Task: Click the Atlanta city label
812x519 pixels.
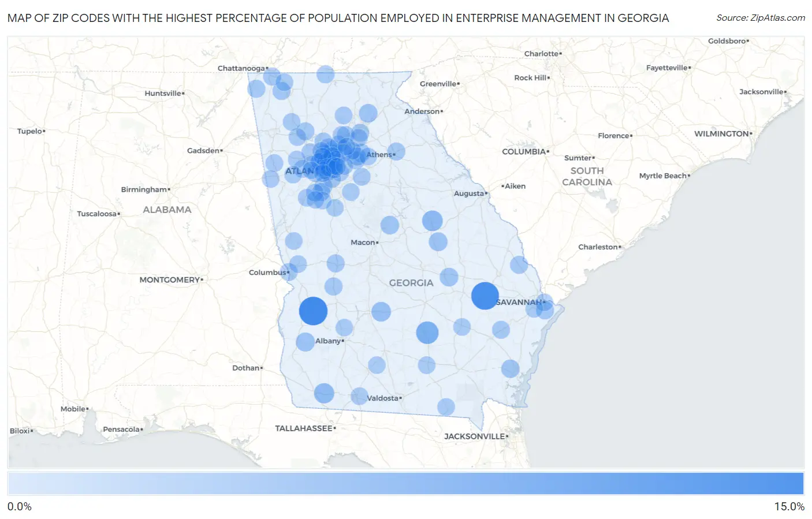Action: tap(300, 171)
